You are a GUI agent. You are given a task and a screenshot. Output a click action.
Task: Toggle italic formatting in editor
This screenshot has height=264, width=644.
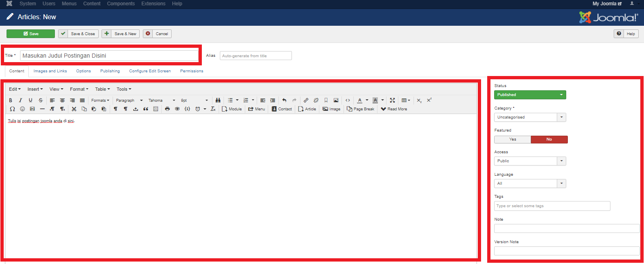20,100
